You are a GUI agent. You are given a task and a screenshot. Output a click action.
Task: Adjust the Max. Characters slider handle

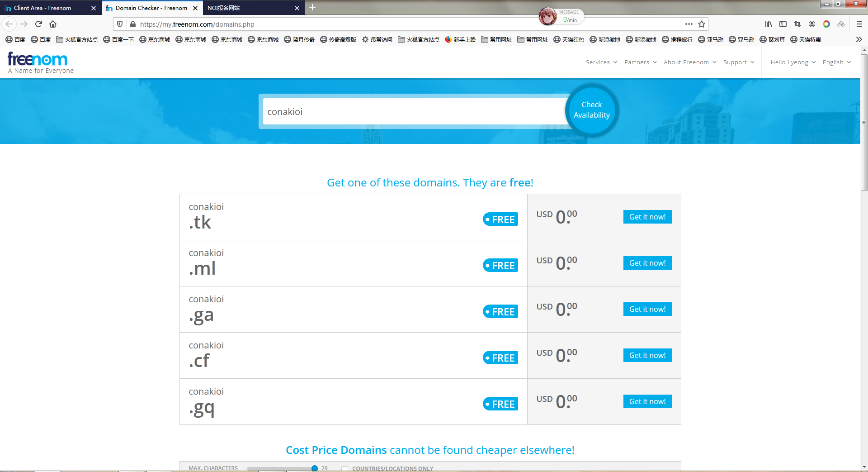click(x=315, y=468)
